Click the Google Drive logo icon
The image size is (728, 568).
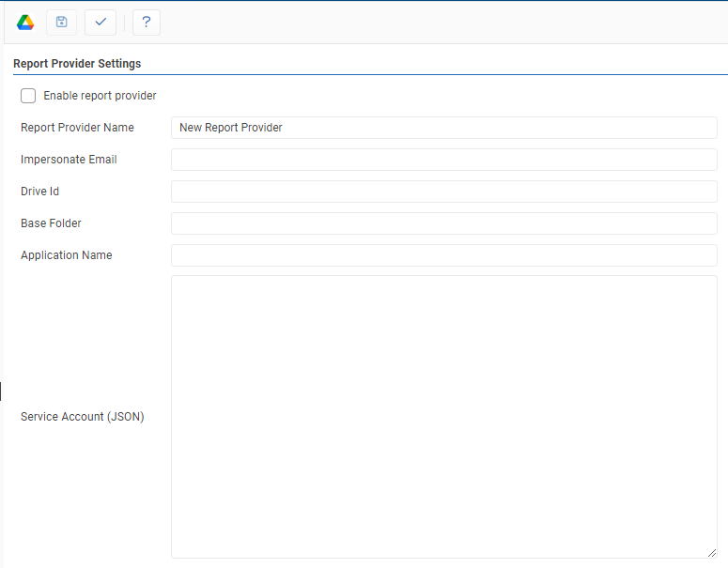pos(25,22)
